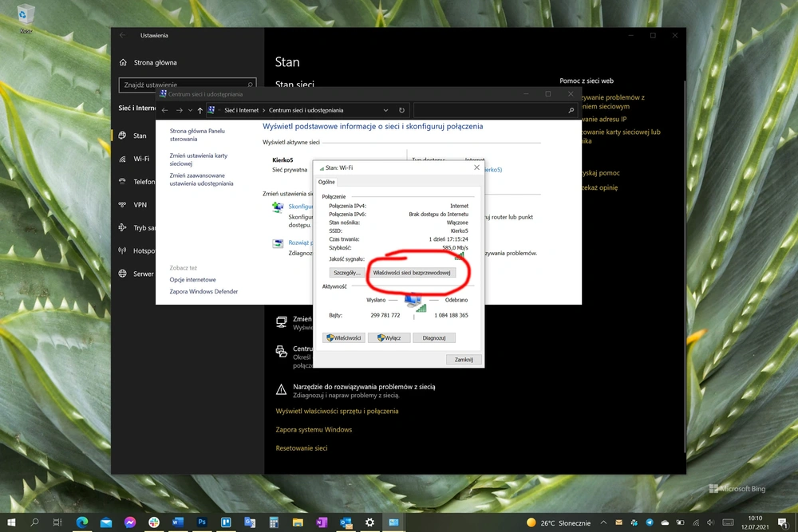This screenshot has width=798, height=532.
Task: Open Strona główna Panelu sterowania link
Action: [x=197, y=135]
